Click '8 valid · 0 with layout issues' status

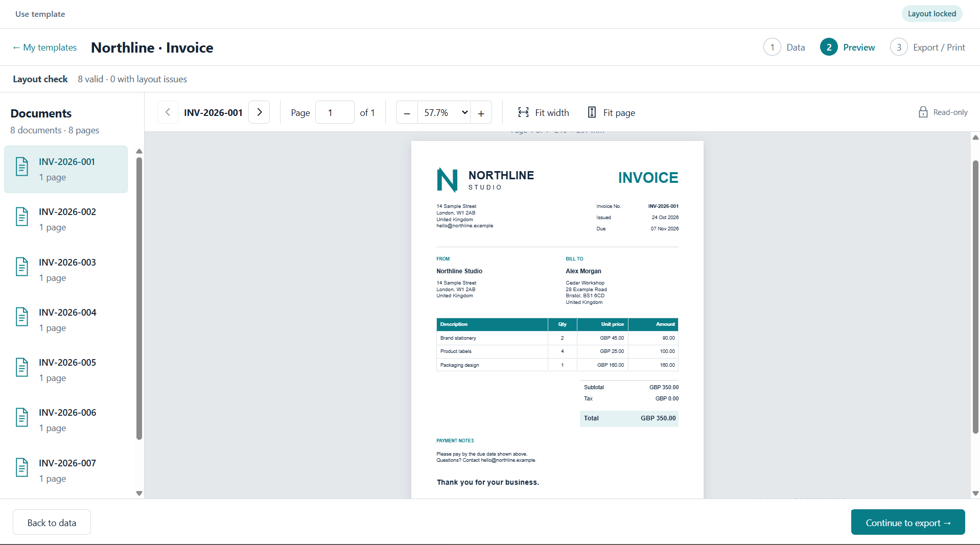point(132,79)
